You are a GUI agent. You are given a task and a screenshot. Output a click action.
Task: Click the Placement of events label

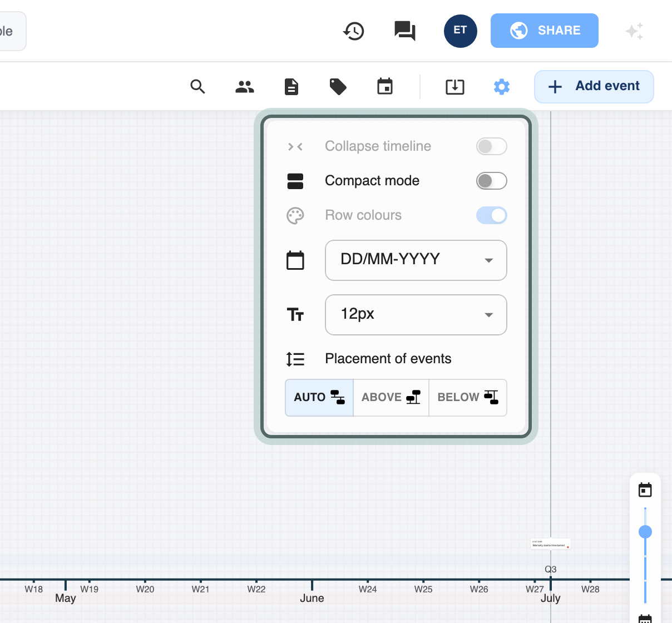(388, 359)
